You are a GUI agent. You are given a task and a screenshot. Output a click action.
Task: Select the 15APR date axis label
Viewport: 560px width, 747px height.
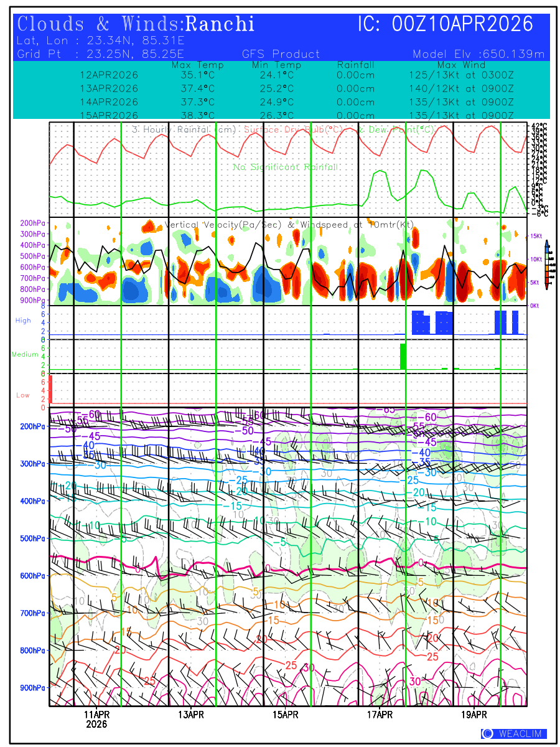coord(286,714)
